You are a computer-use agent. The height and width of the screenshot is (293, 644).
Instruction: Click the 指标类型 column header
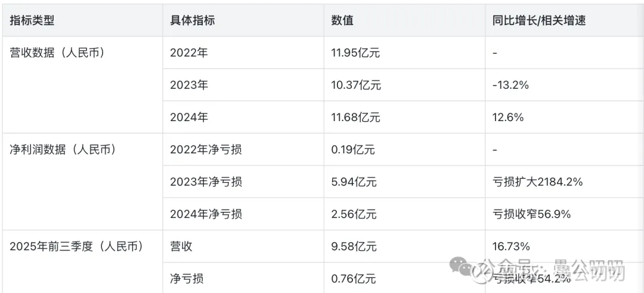[32, 20]
